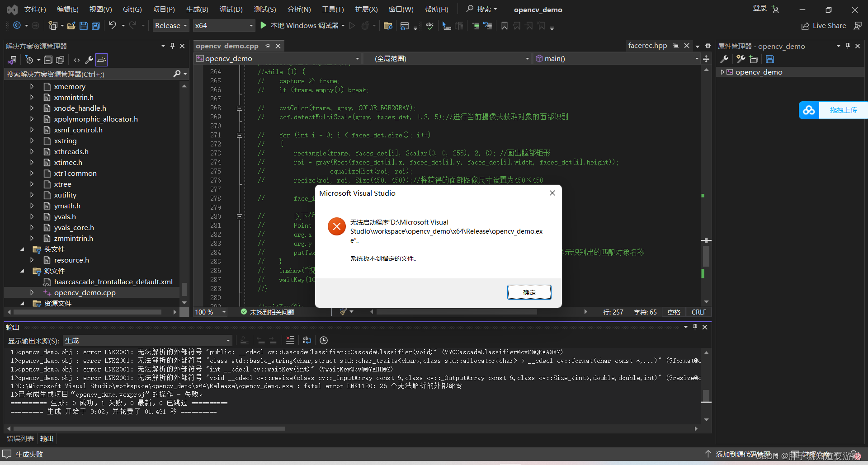
Task: Open the Git(G) menu
Action: click(132, 9)
